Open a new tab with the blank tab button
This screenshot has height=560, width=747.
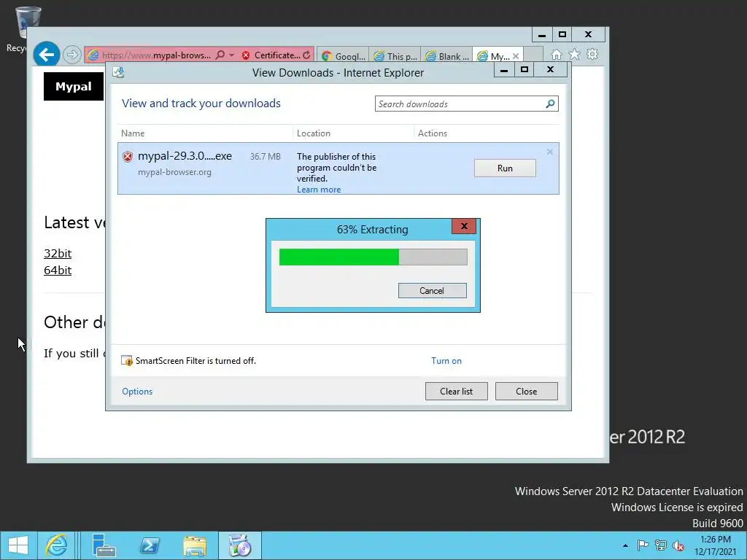(533, 55)
